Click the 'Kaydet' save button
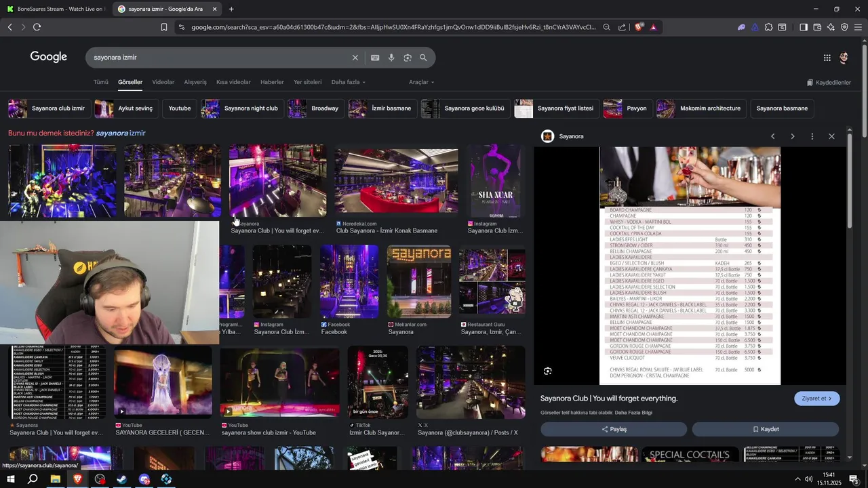Screen dimensions: 868x488 766,429
